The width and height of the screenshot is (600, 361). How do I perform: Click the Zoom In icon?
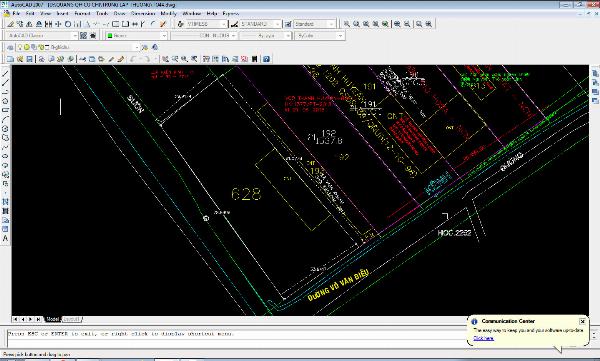397,24
